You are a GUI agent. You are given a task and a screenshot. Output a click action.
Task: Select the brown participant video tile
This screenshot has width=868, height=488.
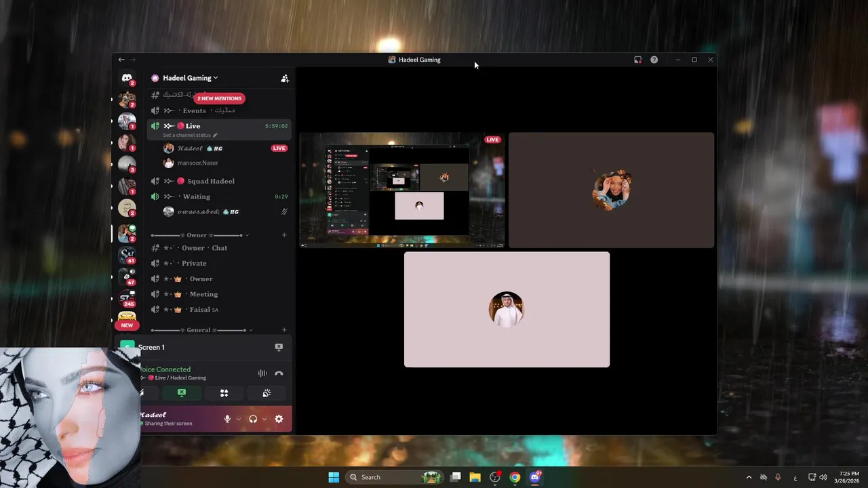pyautogui.click(x=611, y=190)
